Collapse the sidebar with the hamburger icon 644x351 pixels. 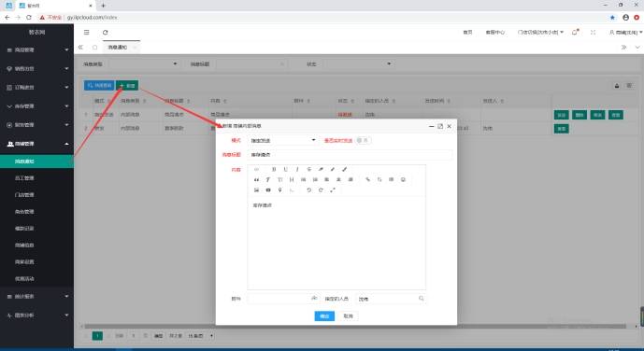pos(86,32)
